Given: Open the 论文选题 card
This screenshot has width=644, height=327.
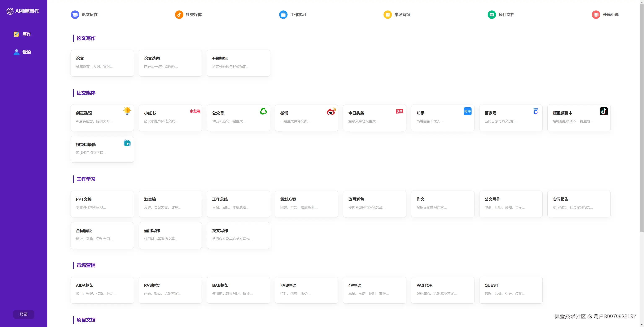Looking at the screenshot, I should tap(170, 63).
